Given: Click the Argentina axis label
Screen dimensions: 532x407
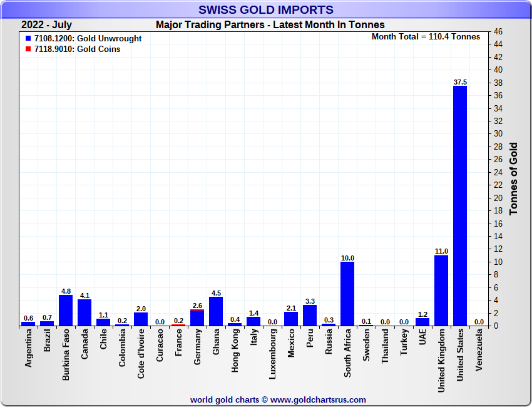Looking at the screenshot, I should [28, 350].
